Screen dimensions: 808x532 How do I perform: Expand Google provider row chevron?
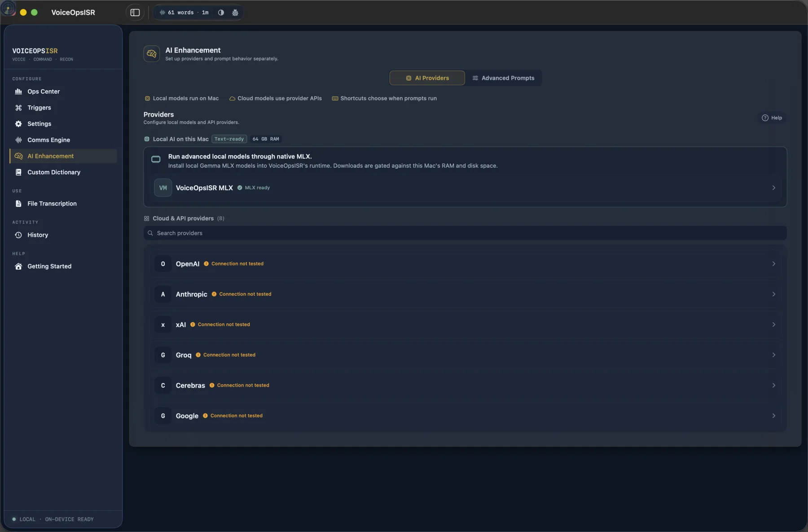point(773,416)
